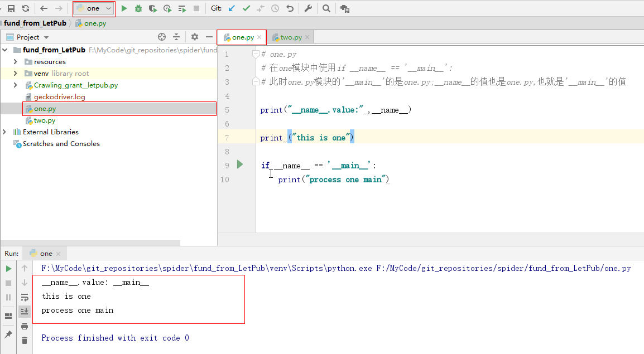
Task: Toggle scroll-to-end in the console output
Action: [24, 311]
